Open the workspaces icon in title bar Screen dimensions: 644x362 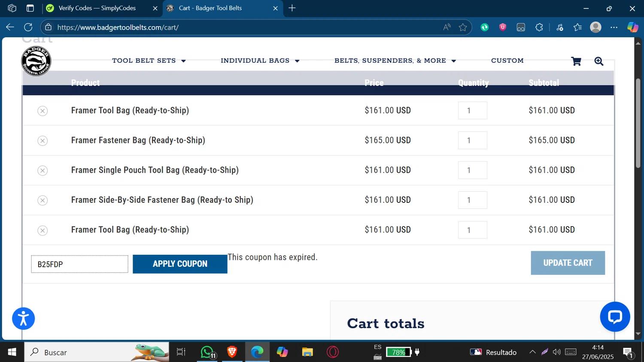pyautogui.click(x=12, y=8)
